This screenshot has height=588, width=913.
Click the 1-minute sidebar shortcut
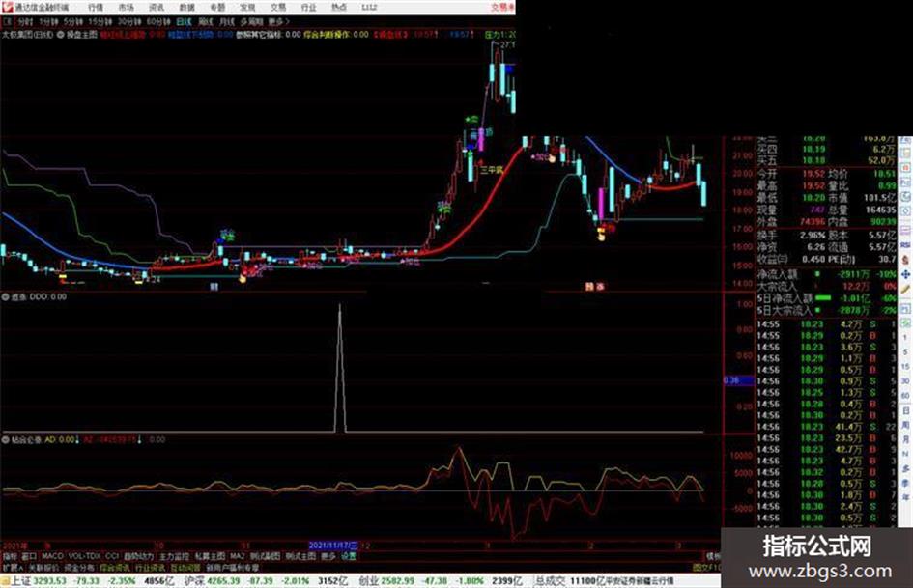click(x=905, y=338)
